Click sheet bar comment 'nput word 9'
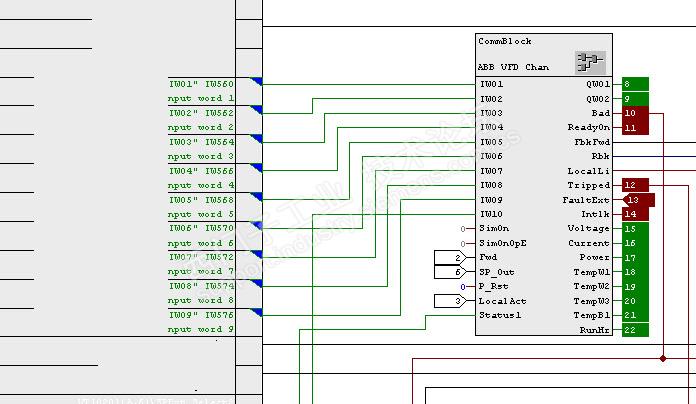696x404 pixels. tap(201, 329)
